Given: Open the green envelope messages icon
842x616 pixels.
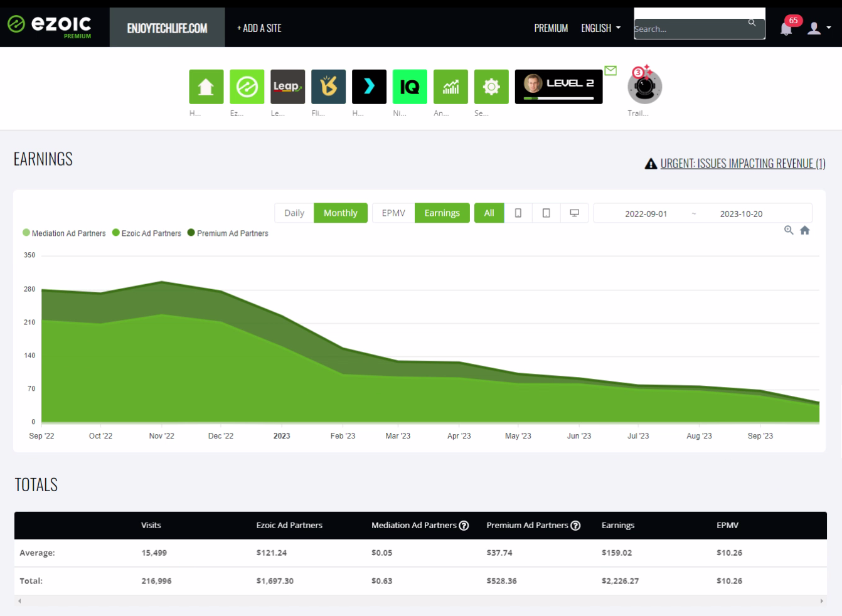Looking at the screenshot, I should tap(611, 70).
